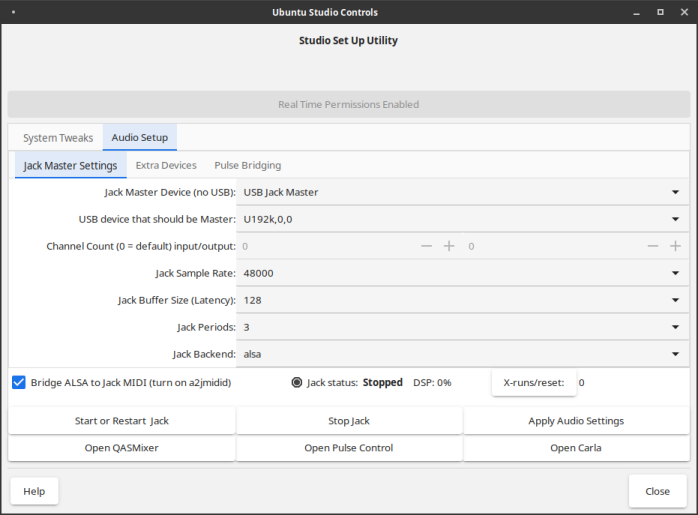Increase the output channel count
Image resolution: width=698 pixels, height=515 pixels.
[x=676, y=246]
